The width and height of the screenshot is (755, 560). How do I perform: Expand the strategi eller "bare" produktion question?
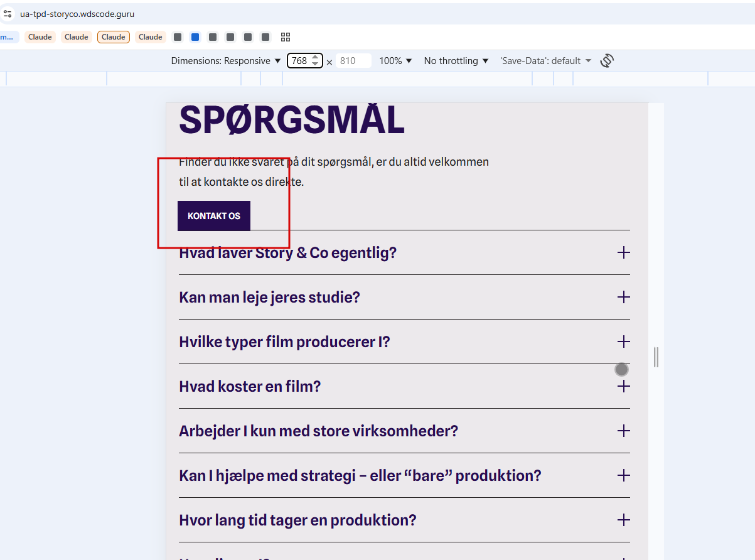(x=404, y=475)
